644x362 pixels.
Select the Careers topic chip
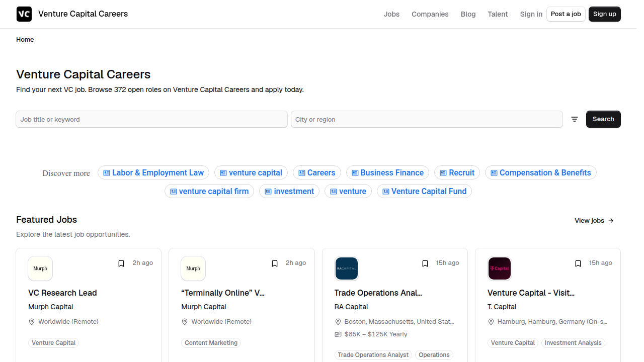coord(317,172)
